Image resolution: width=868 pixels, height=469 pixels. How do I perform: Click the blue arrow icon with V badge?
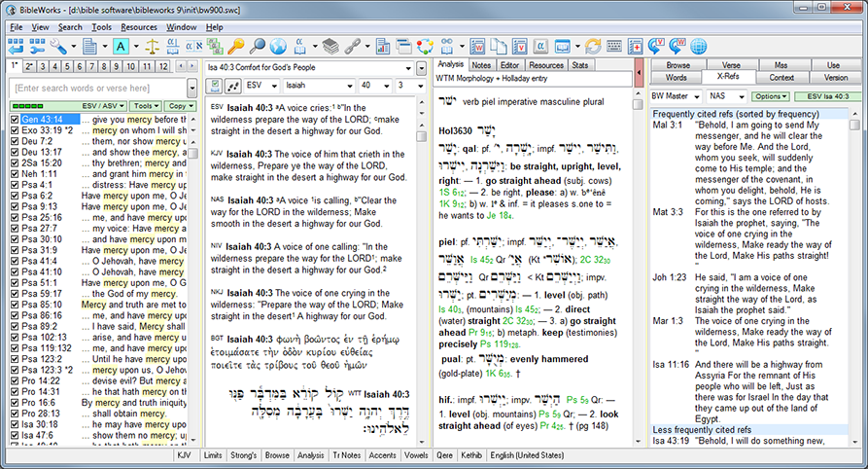(656, 46)
